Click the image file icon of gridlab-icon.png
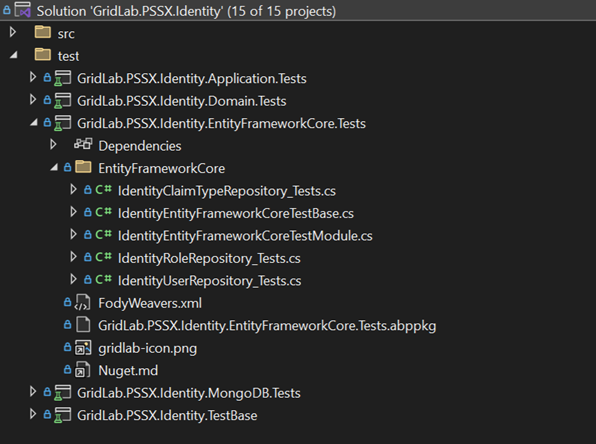The width and height of the screenshot is (596, 444). click(x=83, y=347)
